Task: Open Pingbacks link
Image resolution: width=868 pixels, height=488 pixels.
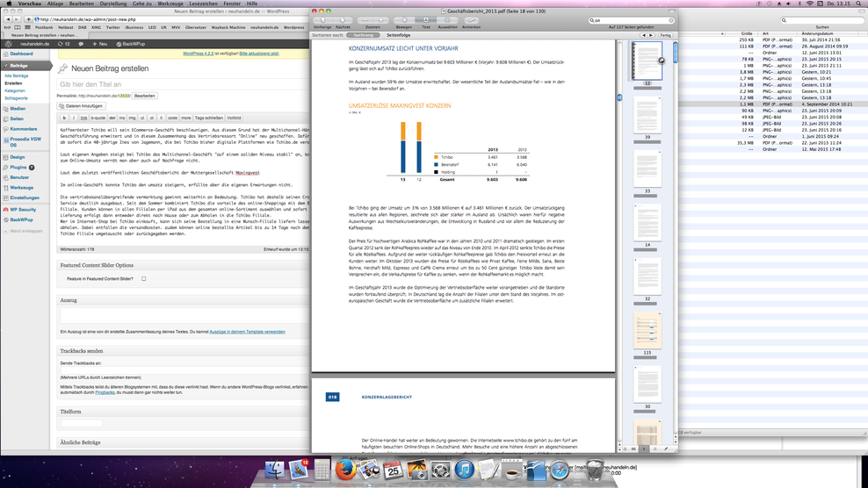Action: [105, 392]
